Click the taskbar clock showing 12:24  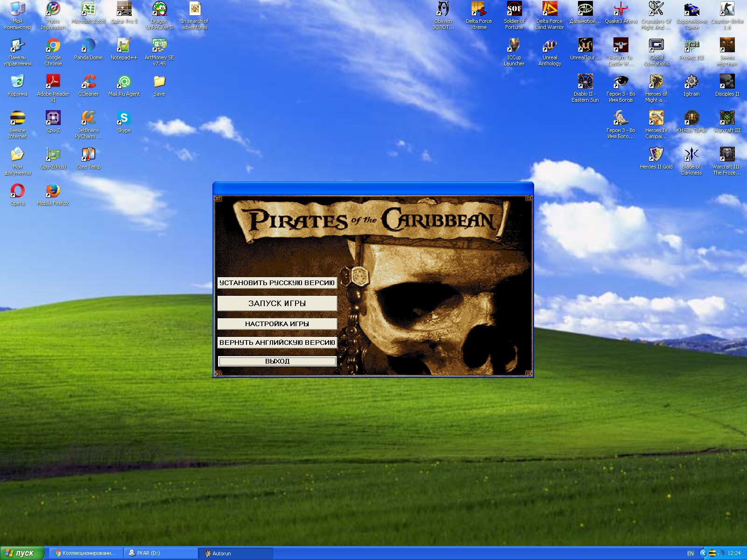click(x=734, y=553)
